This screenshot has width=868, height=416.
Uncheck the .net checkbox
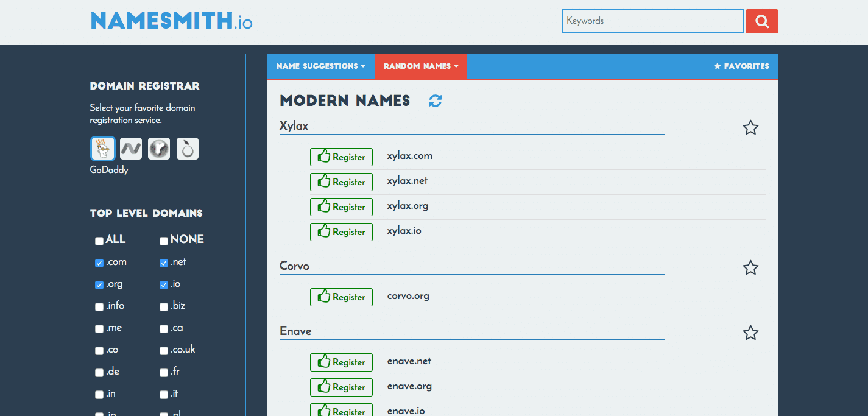(x=164, y=263)
